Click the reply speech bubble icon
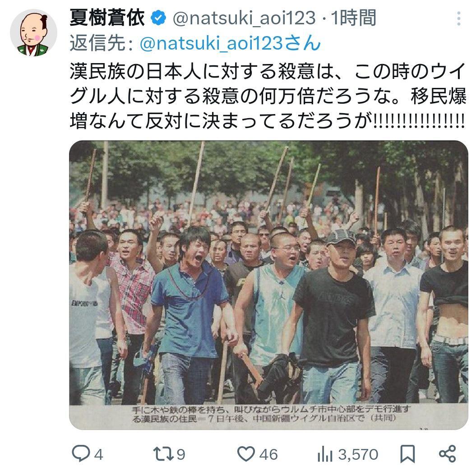Viewport: 476px width, 476px height. (81, 454)
